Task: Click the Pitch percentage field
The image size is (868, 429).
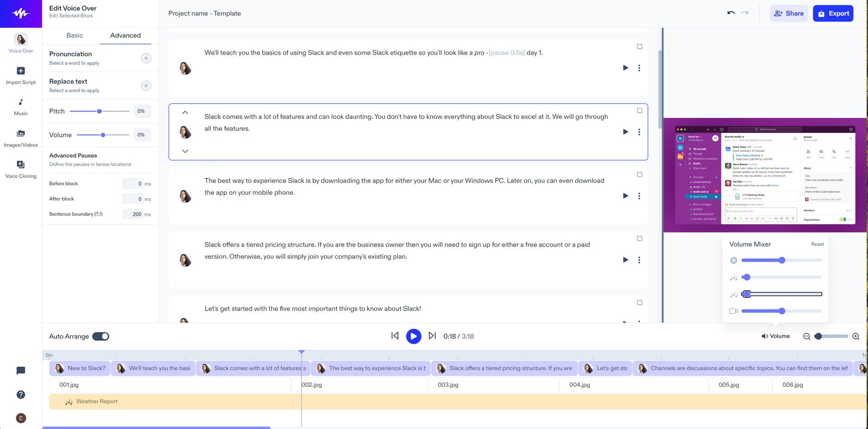Action: tap(142, 111)
